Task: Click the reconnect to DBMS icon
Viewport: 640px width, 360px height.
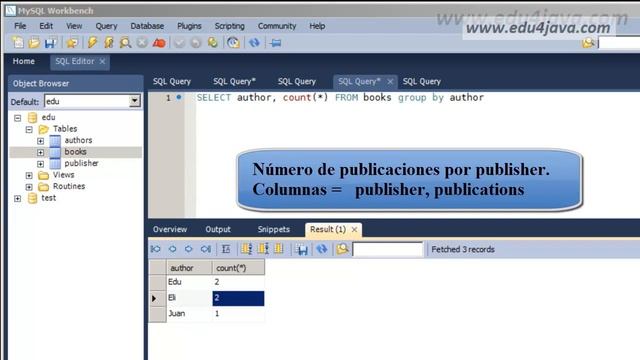Action: tap(233, 42)
